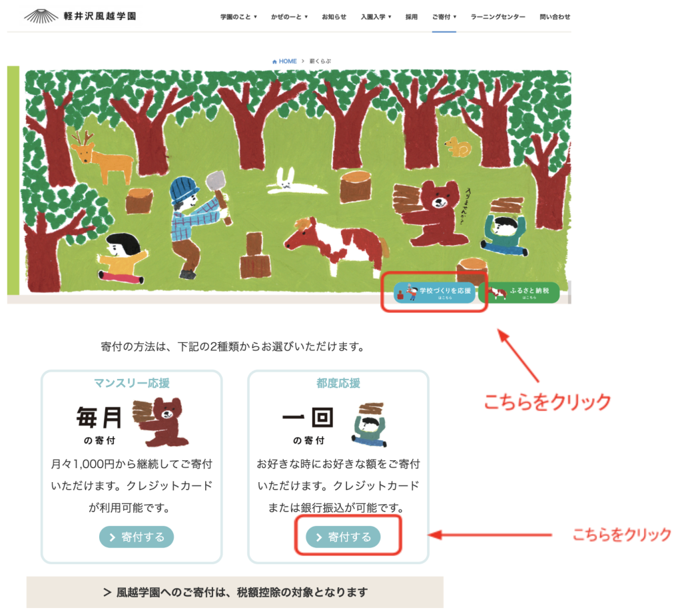The height and width of the screenshot is (616, 682).
Task: Open the 税額控除の対象となります banner link
Action: [235, 592]
